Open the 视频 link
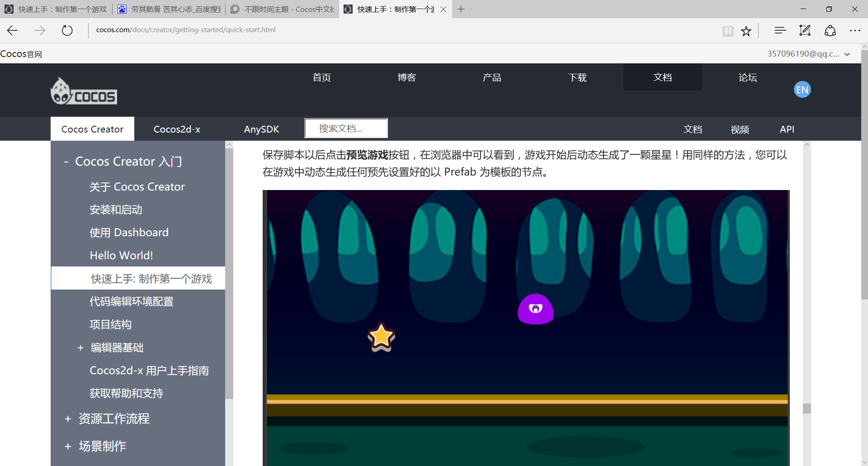 click(740, 129)
